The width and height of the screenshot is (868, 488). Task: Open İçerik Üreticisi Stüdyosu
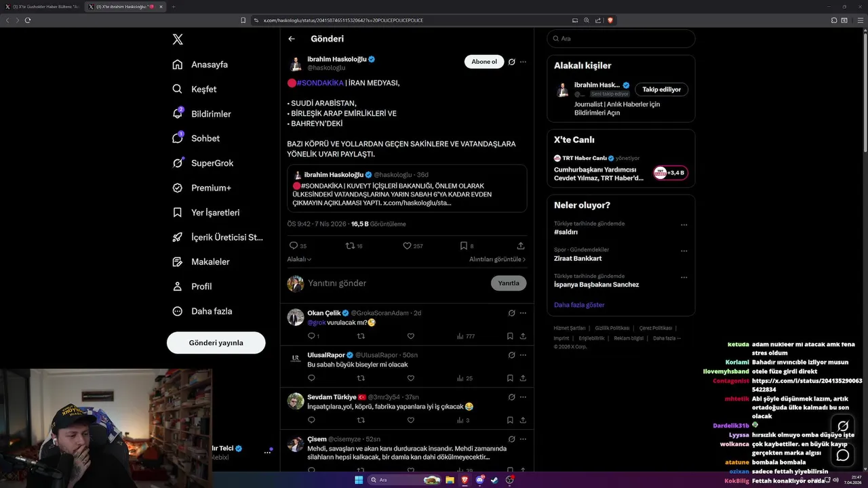(218, 237)
